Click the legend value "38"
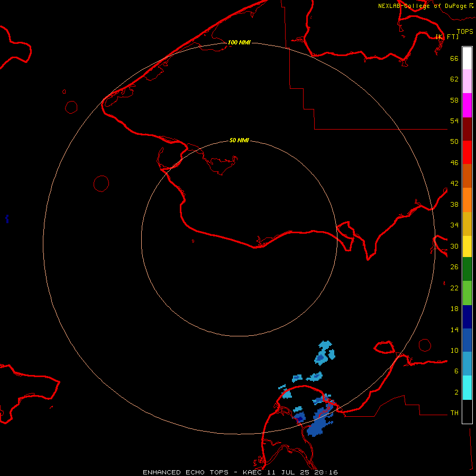This screenshot has height=476, width=476. 454,204
